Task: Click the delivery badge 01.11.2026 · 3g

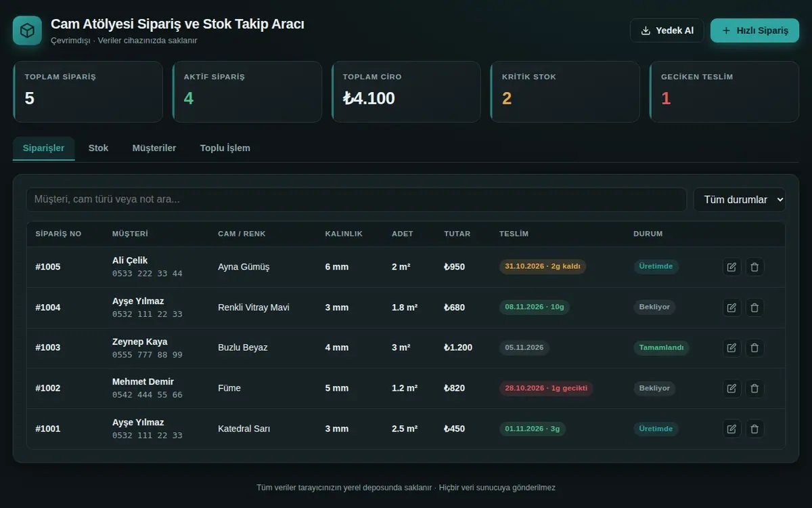Action: [x=533, y=429]
